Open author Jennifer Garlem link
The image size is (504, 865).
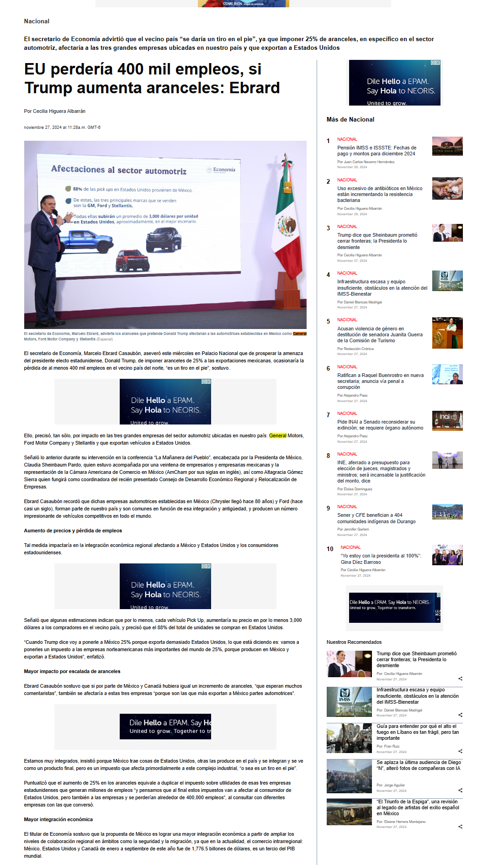click(x=356, y=529)
